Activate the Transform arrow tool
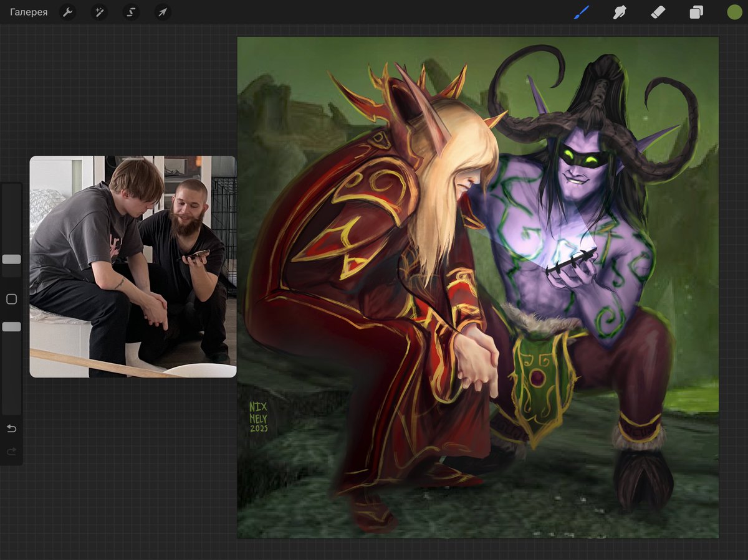This screenshot has width=748, height=560. 163,12
